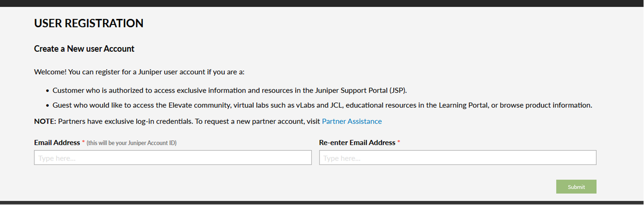Click the dark footer bar at bottom
Screen dimensions: 644x205
(322, 203)
